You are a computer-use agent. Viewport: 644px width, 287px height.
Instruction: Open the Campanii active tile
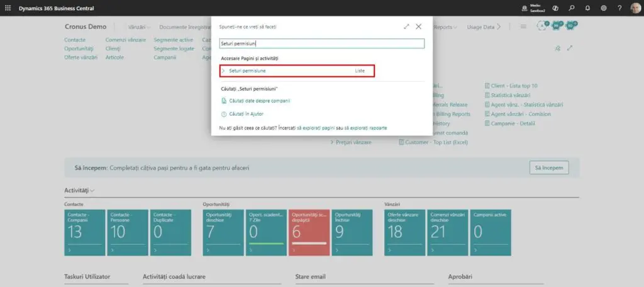pyautogui.click(x=491, y=233)
